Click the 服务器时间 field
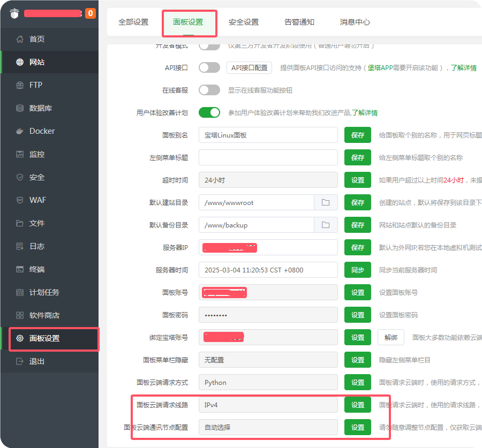This screenshot has width=482, height=448. coord(268,270)
